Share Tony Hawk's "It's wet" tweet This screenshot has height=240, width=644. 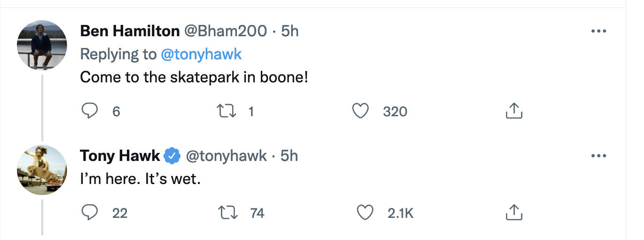click(x=514, y=213)
